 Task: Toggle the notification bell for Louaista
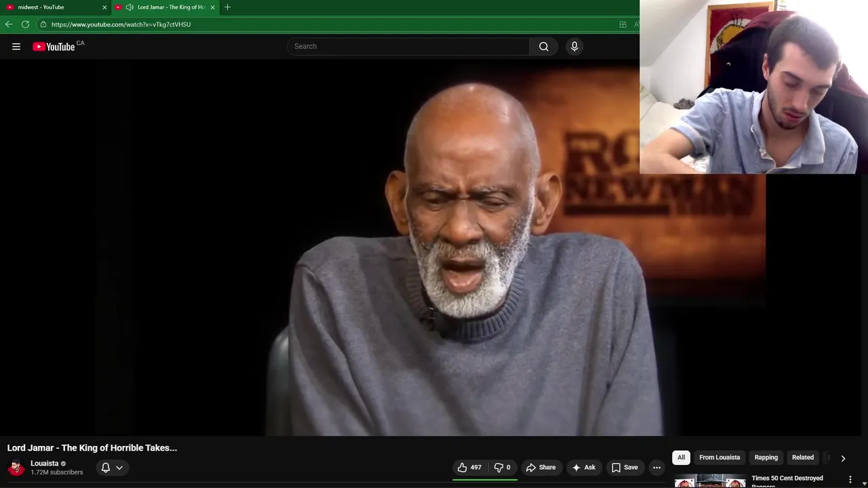tap(106, 467)
